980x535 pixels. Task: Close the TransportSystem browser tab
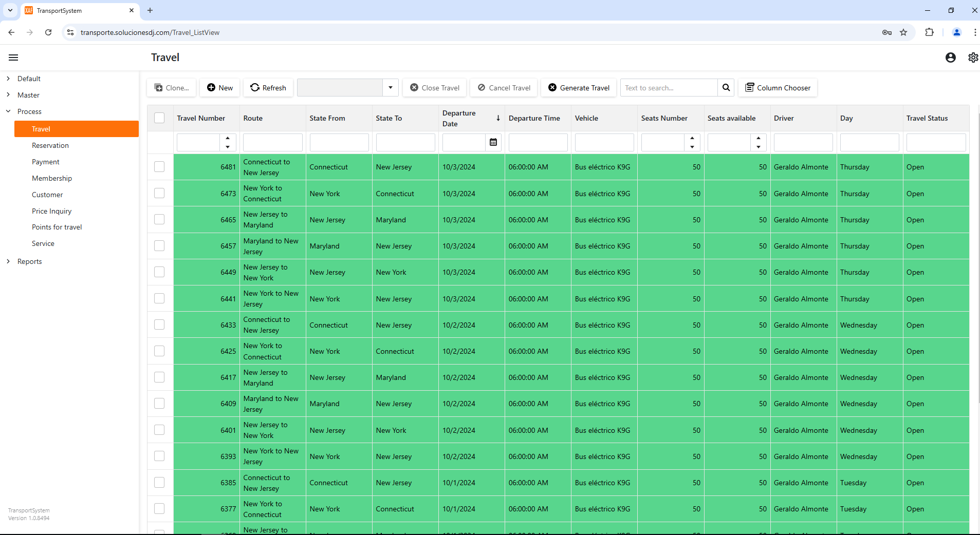point(132,10)
